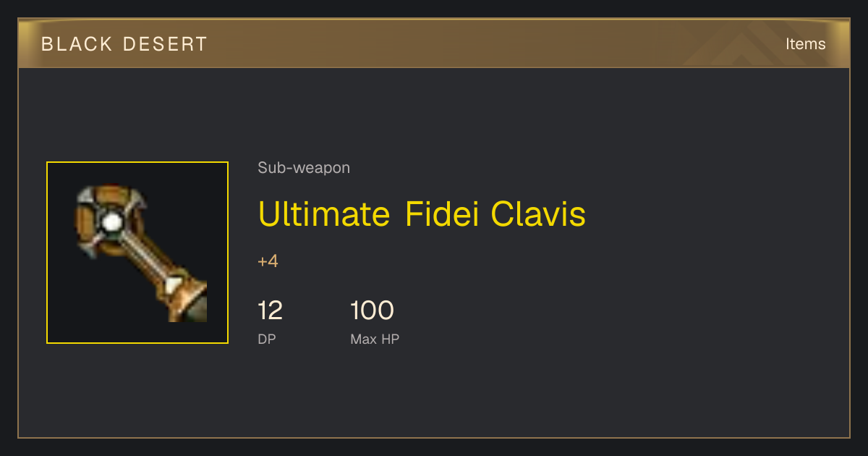Click the word Clavis in the item title
Viewport: 868px width, 456px height.
point(538,214)
